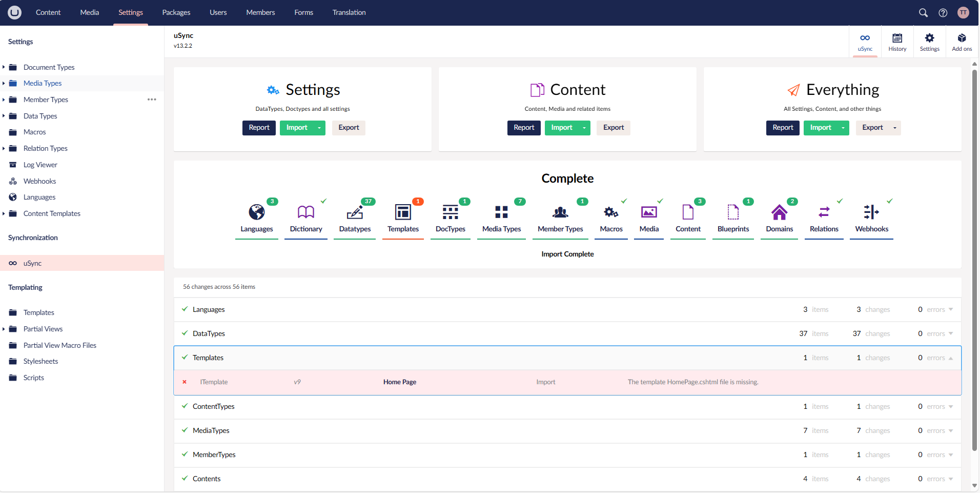
Task: Select the Templates handler icon with error badge
Action: tap(403, 212)
